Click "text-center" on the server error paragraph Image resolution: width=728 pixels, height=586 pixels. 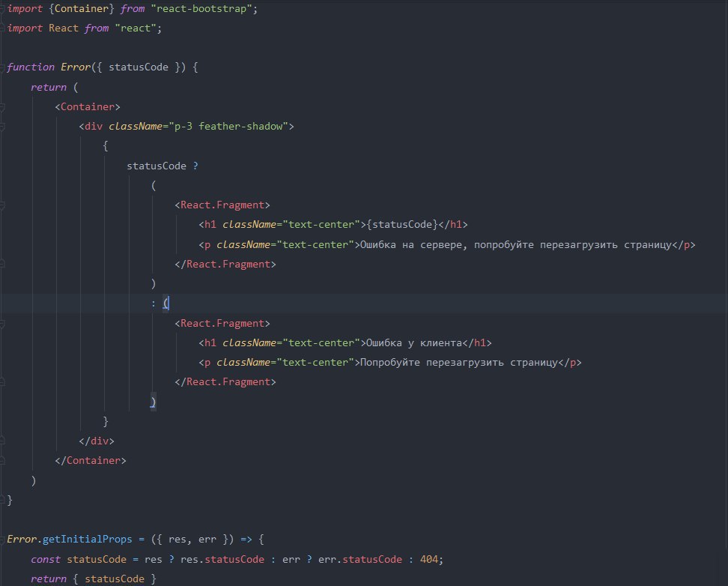(315, 245)
